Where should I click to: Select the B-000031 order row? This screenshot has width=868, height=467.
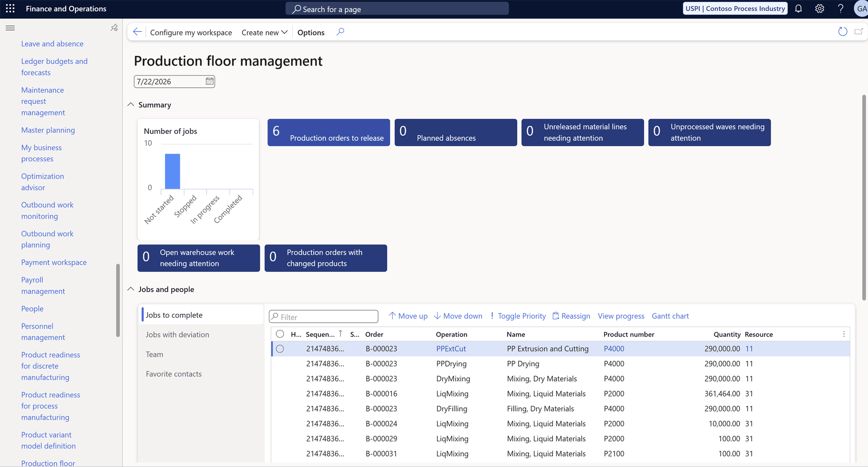point(560,453)
